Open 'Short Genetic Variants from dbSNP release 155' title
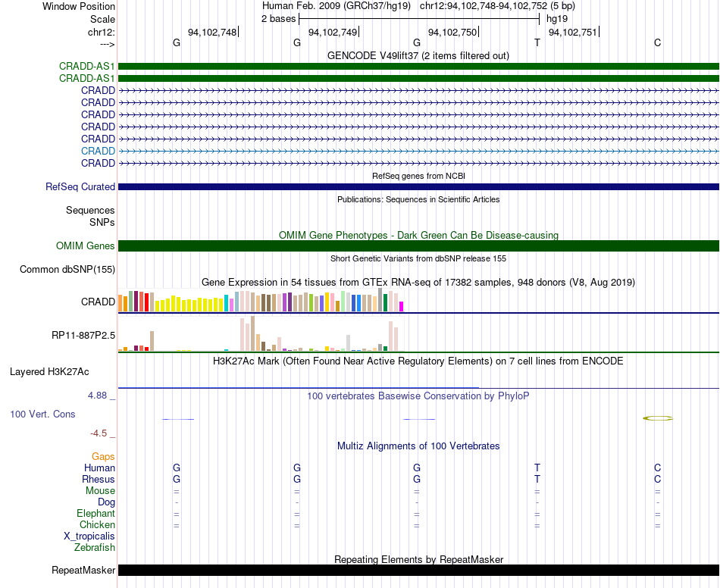 tap(418, 258)
